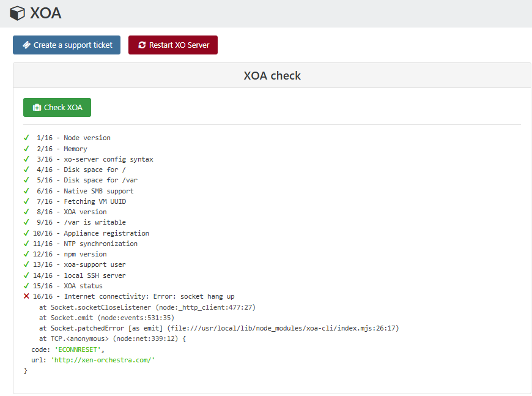The height and width of the screenshot is (396, 532).
Task: Click the local SSH server check line
Action: (x=79, y=275)
